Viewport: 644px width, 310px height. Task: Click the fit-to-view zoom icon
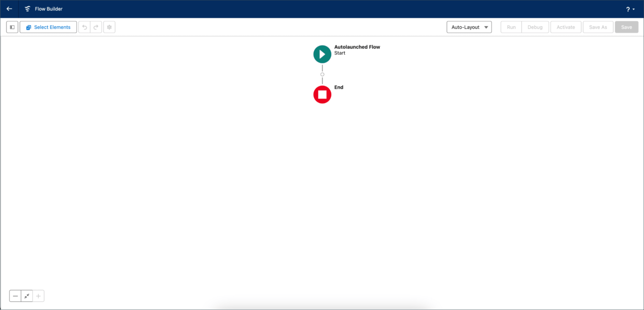27,296
